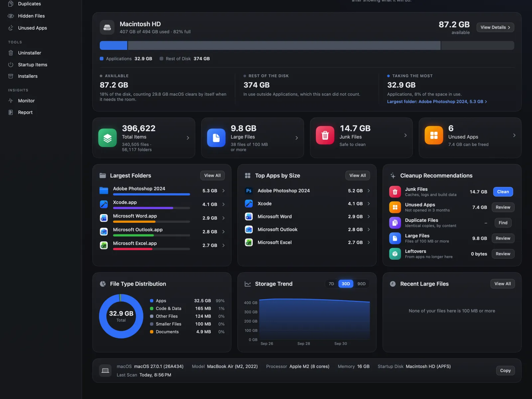Open Installers box icon in sidebar

(11, 76)
